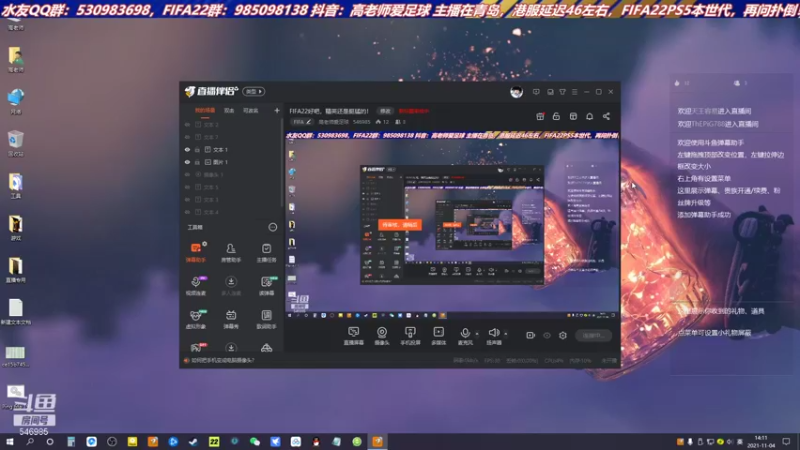
Task: Click the record video icon in bottom bar
Action: click(531, 335)
